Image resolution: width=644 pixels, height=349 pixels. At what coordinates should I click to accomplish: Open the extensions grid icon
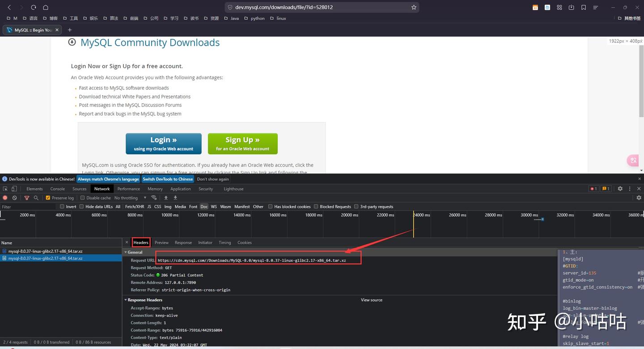(x=559, y=7)
